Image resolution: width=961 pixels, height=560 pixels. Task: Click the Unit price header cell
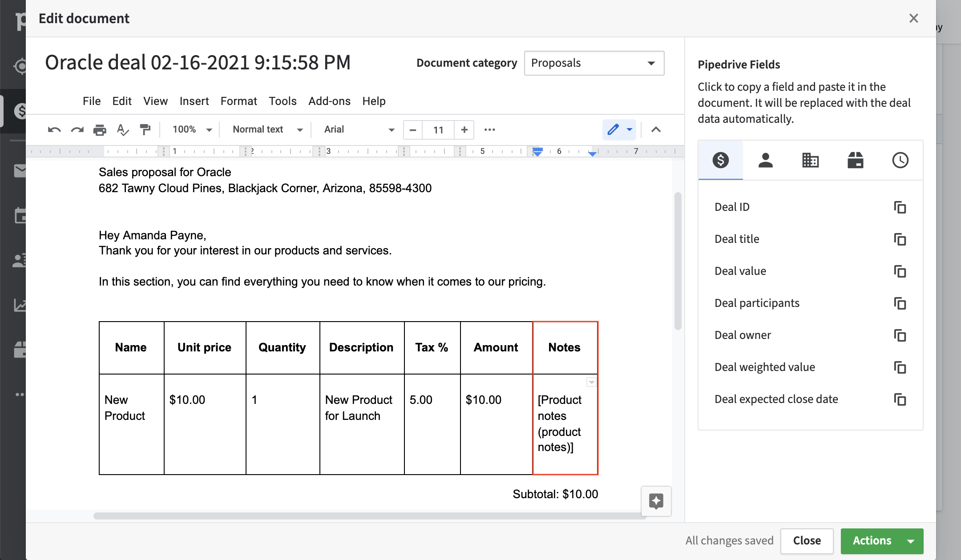coord(205,348)
